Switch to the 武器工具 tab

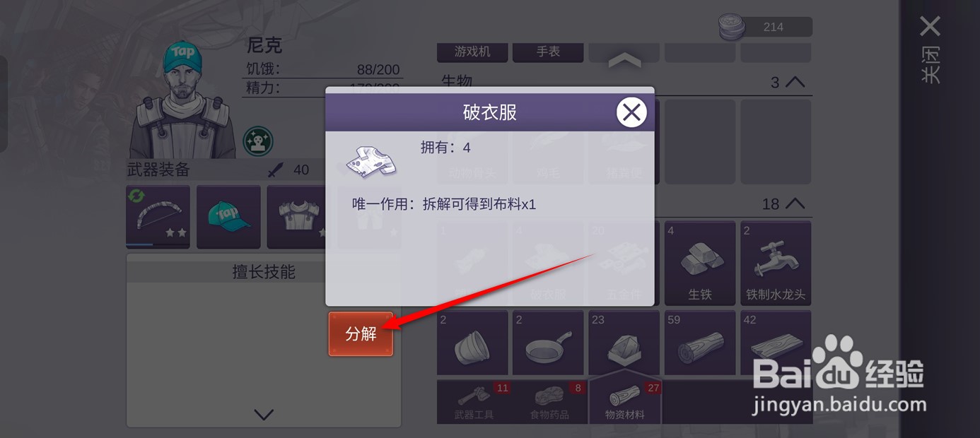click(474, 402)
